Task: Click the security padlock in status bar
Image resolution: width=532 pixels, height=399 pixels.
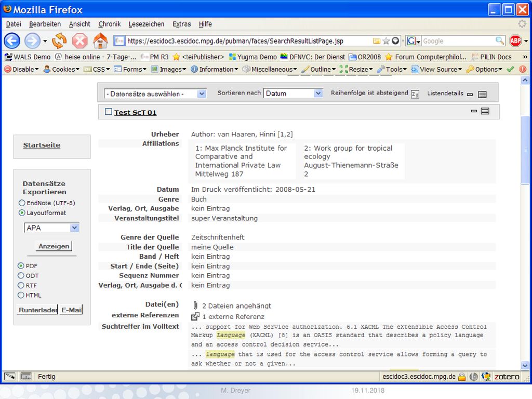Action: tap(462, 377)
